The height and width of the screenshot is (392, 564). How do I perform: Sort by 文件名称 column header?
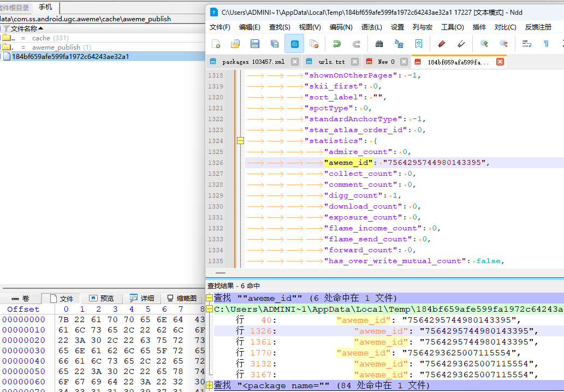point(25,28)
